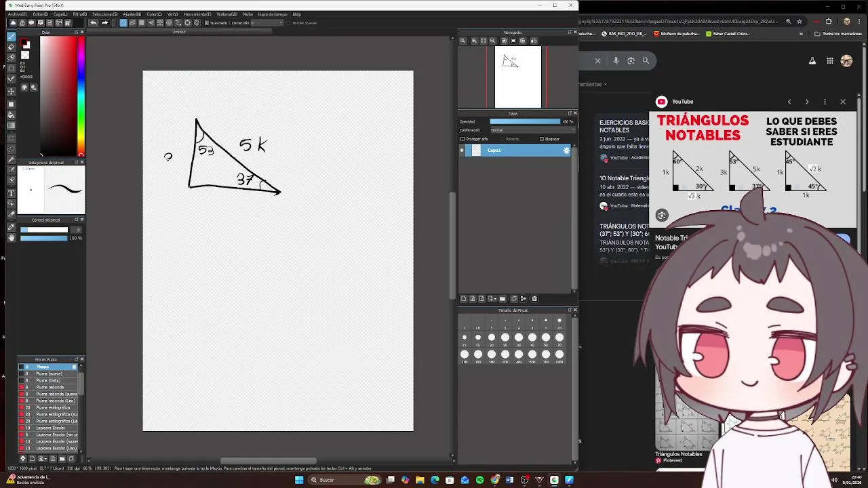This screenshot has width=868, height=488.
Task: Undock the Navegador panel
Action: pyautogui.click(x=570, y=32)
